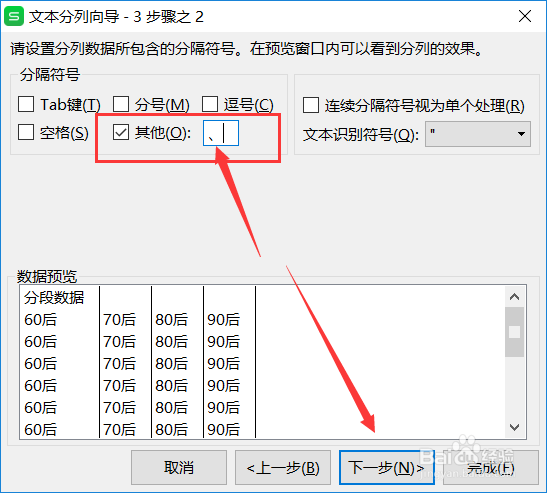Click 完成(F) to finish splitting
This screenshot has width=547, height=493.
tap(491, 468)
